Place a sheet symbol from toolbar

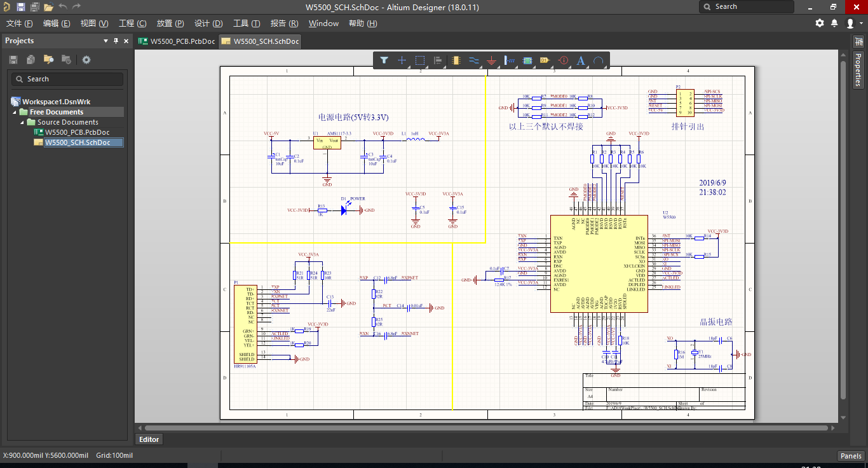click(x=527, y=60)
